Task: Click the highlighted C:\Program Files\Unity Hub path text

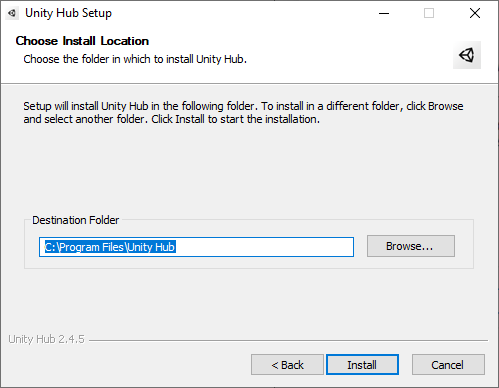Action: [x=110, y=247]
